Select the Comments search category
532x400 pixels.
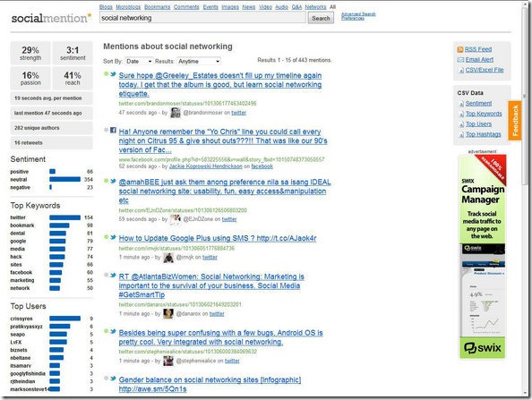[186, 7]
